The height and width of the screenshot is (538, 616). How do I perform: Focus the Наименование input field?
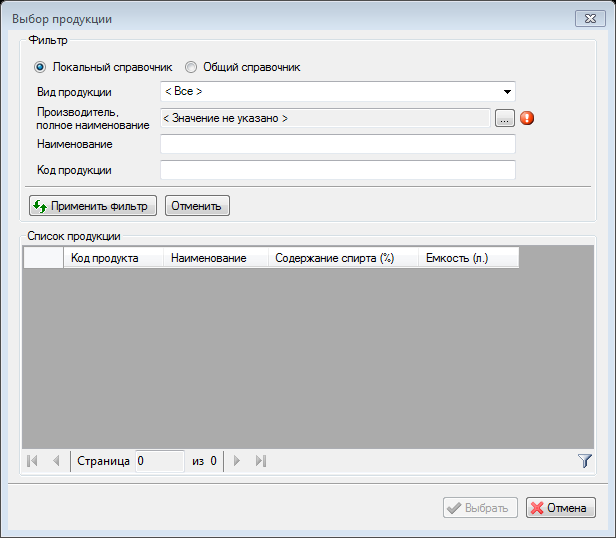click(x=338, y=144)
